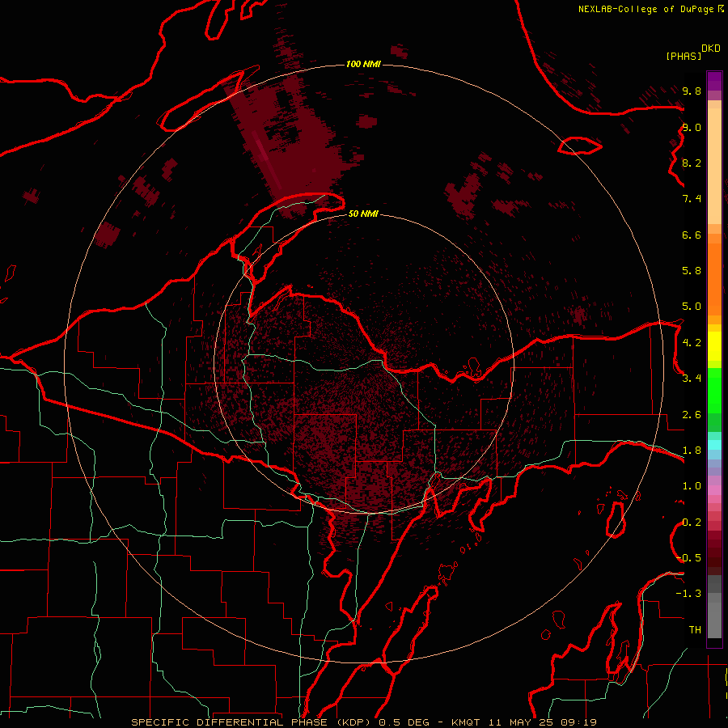Pick the cyan band in color bar
Screen dimensions: 728x728
[x=714, y=445]
